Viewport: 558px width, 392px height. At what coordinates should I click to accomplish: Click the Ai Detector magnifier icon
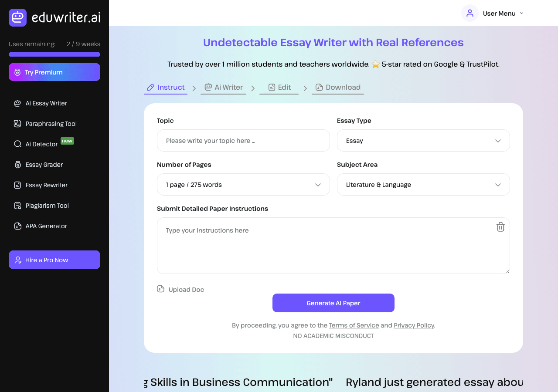pyautogui.click(x=17, y=144)
